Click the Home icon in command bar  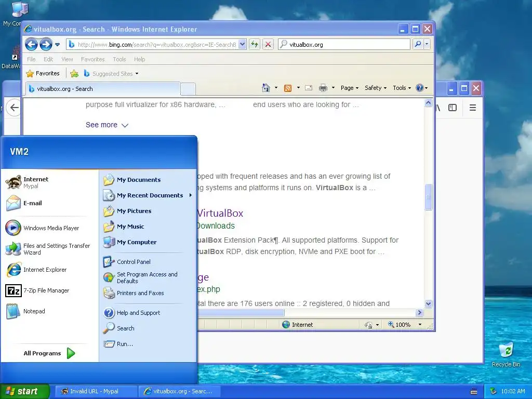tap(266, 88)
